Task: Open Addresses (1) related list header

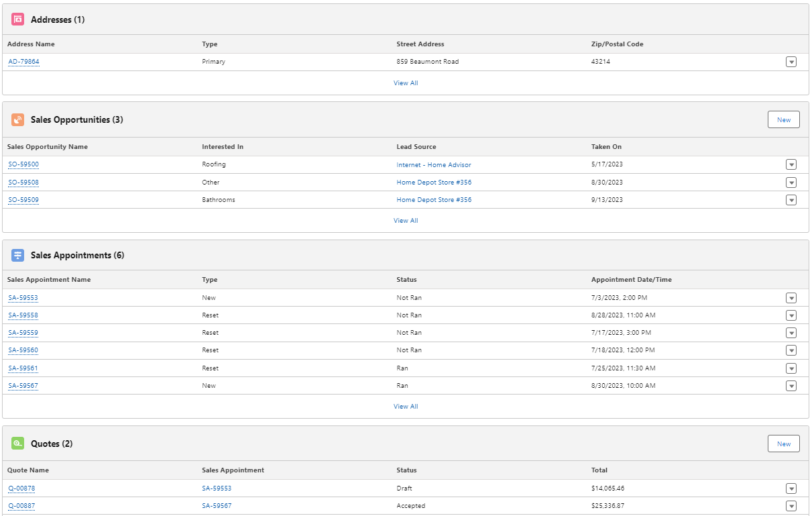Action: [58, 19]
